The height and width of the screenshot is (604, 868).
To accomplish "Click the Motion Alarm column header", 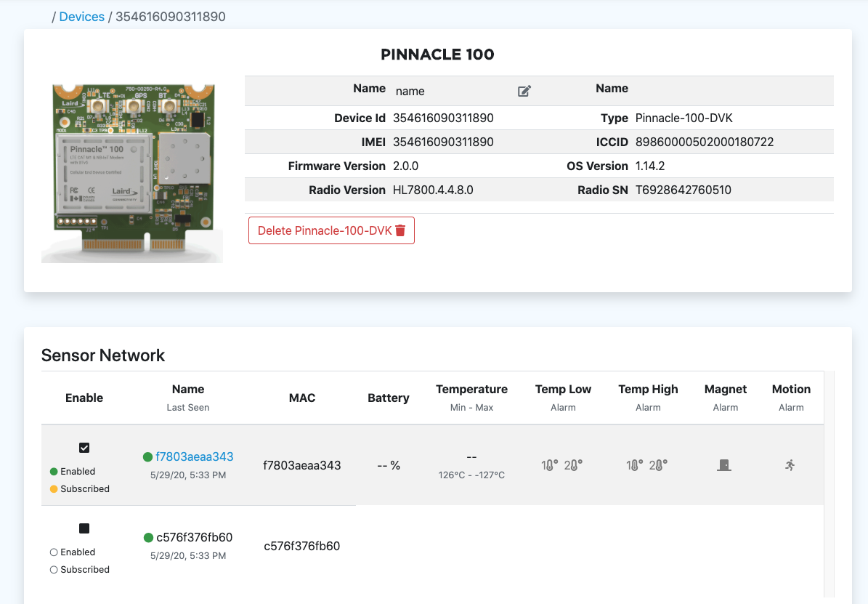I will [791, 398].
